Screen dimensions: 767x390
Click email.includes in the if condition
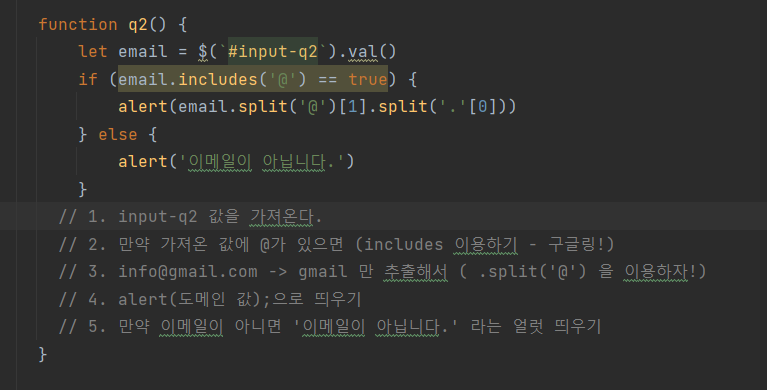point(188,79)
